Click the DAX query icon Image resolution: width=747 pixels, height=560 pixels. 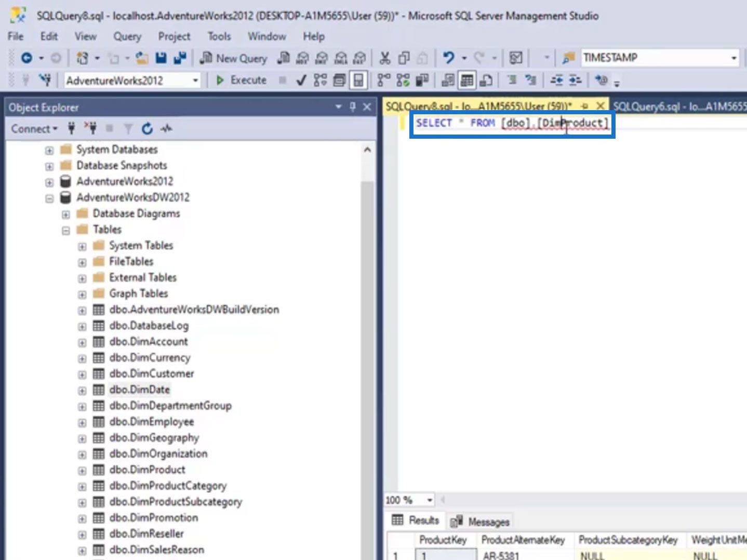click(x=359, y=58)
